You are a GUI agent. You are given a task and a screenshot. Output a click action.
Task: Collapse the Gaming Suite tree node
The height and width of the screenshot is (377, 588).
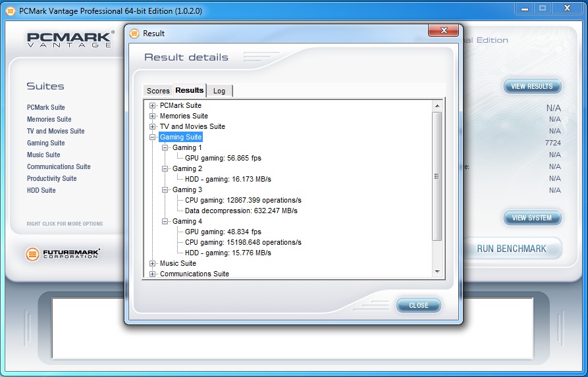152,137
